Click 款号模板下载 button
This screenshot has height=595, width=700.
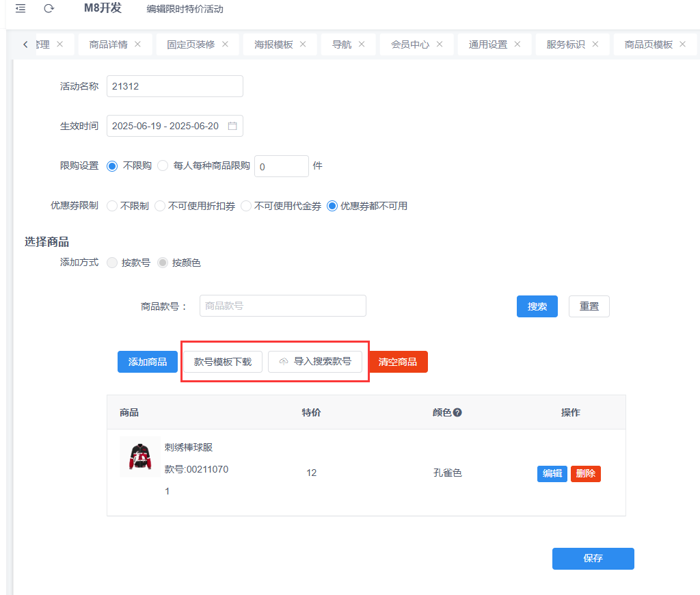(x=223, y=362)
